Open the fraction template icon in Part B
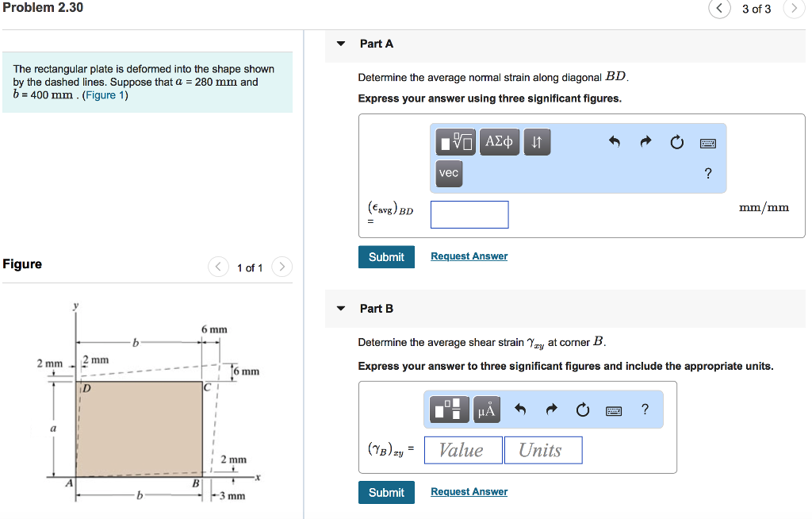812x519 pixels. pyautogui.click(x=449, y=409)
